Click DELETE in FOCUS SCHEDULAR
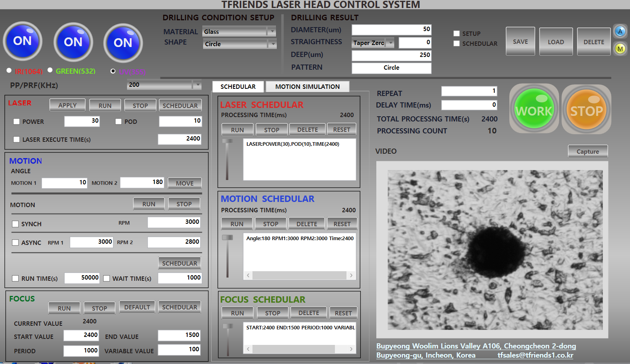This screenshot has height=364, width=630. pos(309,313)
